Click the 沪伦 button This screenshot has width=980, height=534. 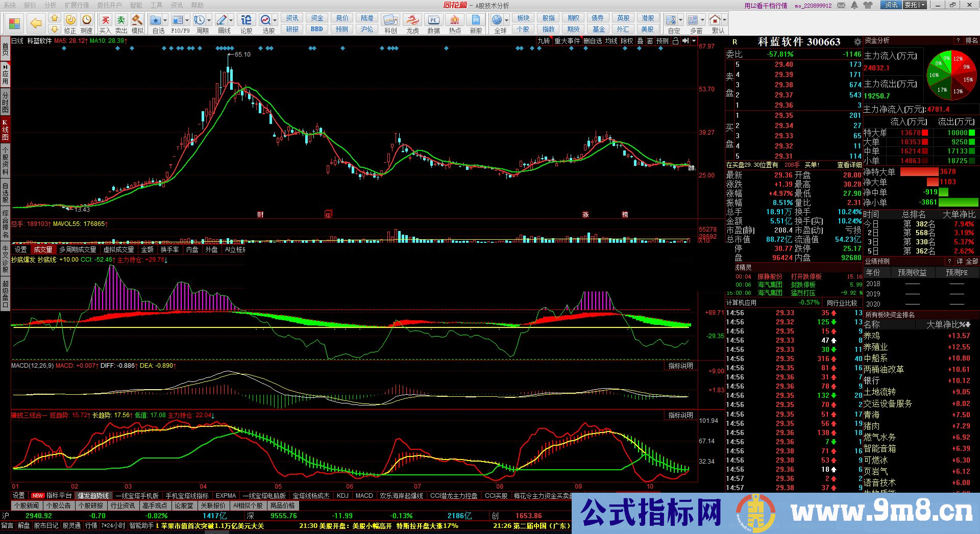pos(367,29)
